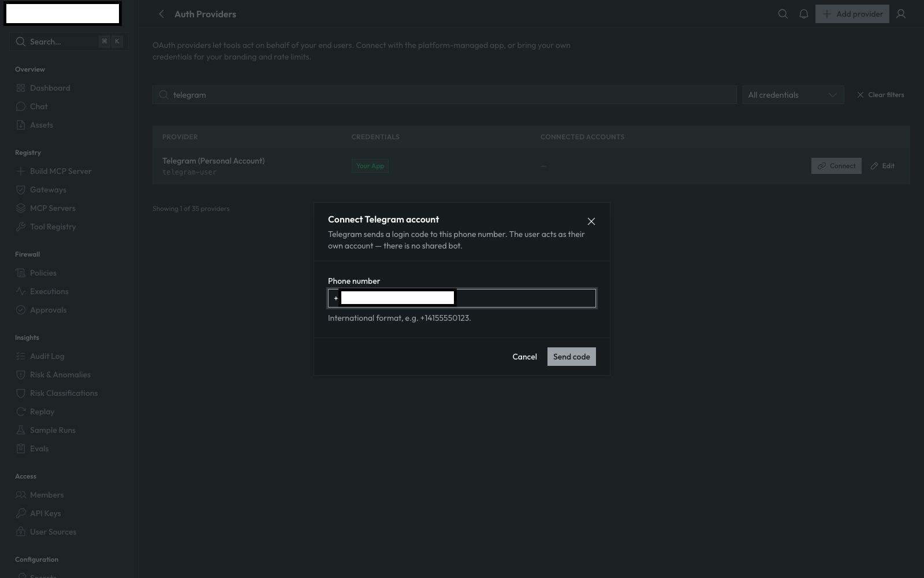Click the telegram-user provider ID text
924x578 pixels.
tap(189, 172)
